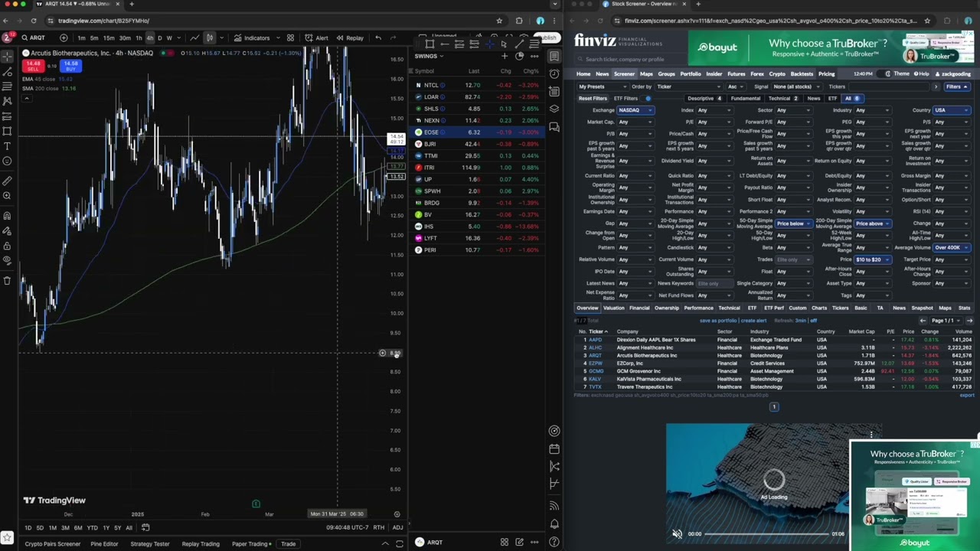Click the Alert button in TradingView
The width and height of the screenshot is (980, 551).
pyautogui.click(x=317, y=37)
